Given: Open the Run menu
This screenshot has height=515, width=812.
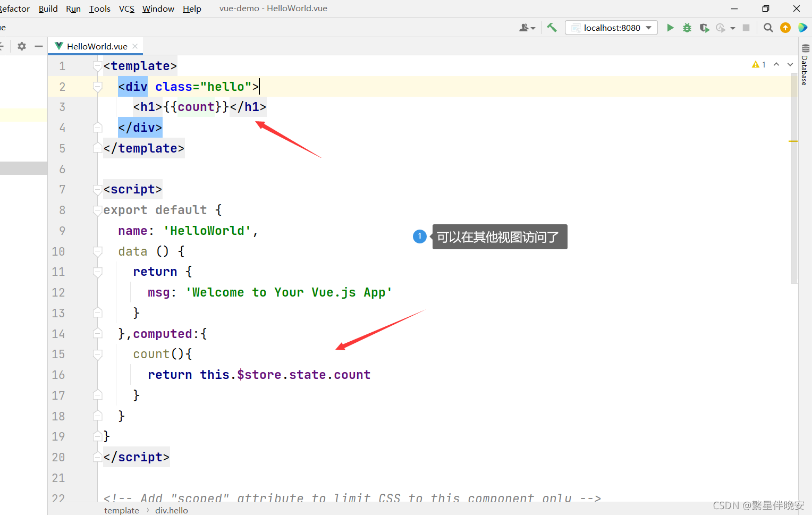Looking at the screenshot, I should [73, 9].
